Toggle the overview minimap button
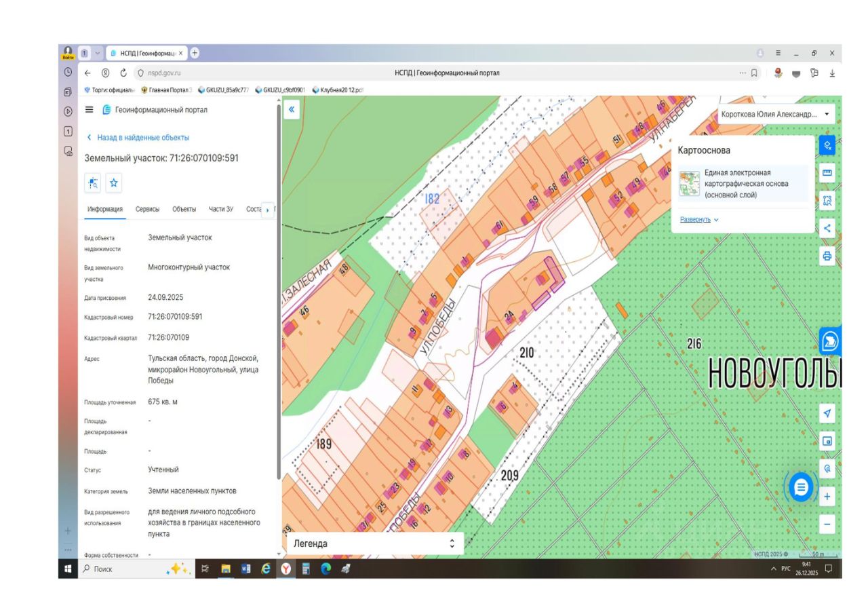The image size is (868, 614). 827,441
